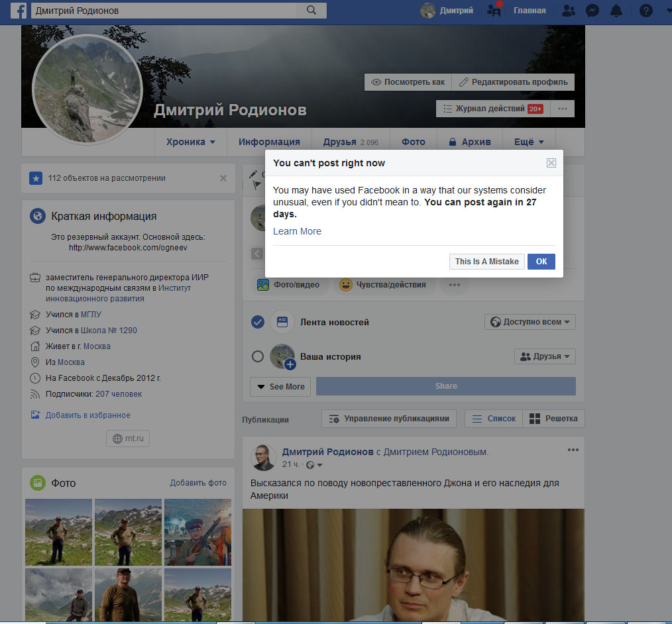
Task: Select the Ваша история radio button
Action: [258, 356]
